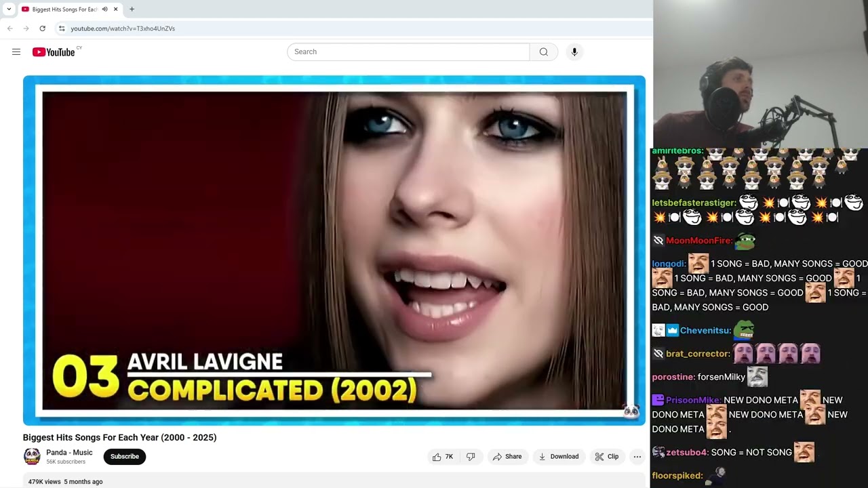Screen dimensions: 868x488
Task: Open the Panda - Music channel name
Action: (x=69, y=453)
